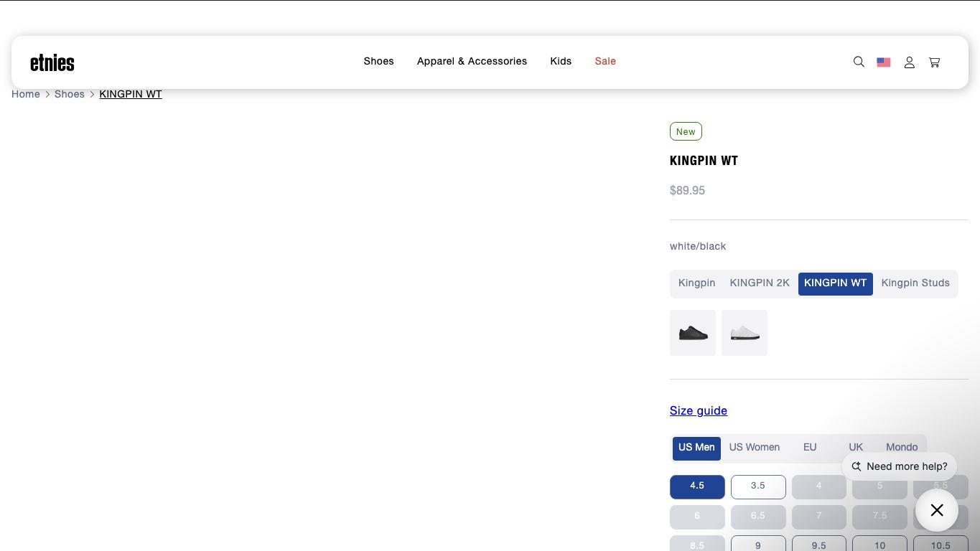This screenshot has width=980, height=551.
Task: Click the $89.95 price
Action: pyautogui.click(x=687, y=191)
